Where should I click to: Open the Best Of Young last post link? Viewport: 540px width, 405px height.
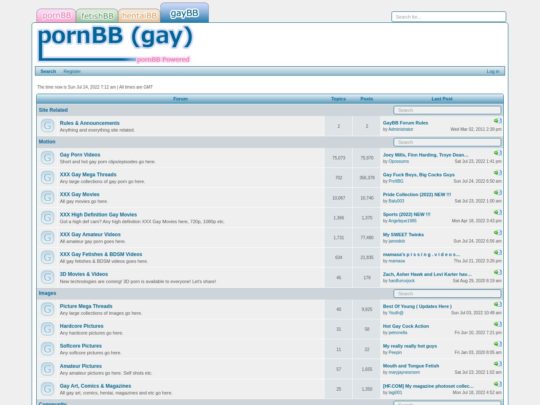[x=417, y=306]
